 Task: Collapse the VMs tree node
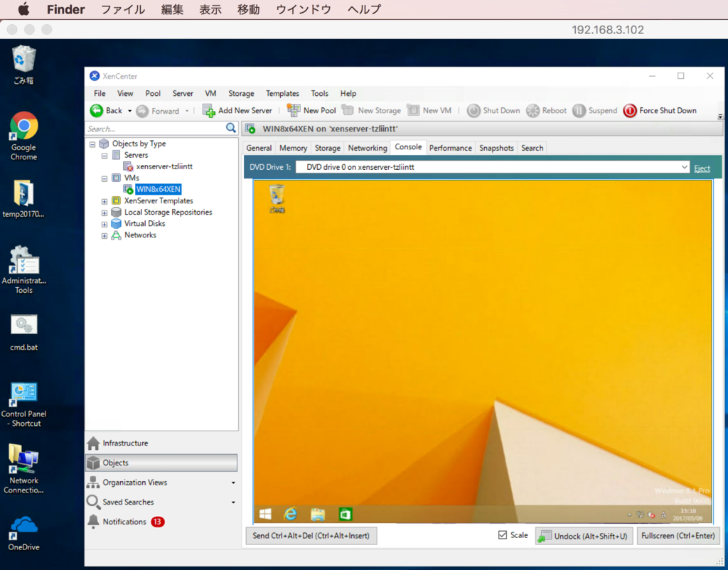click(105, 178)
